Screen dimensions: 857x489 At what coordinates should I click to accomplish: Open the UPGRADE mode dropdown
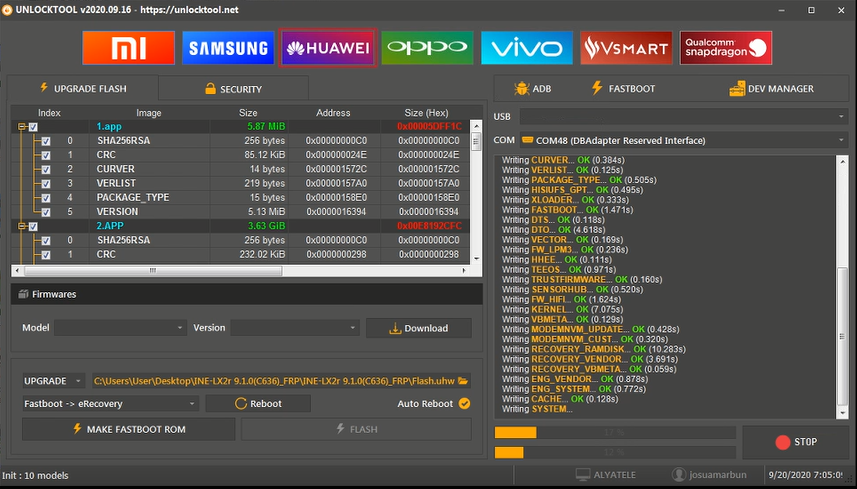(x=54, y=381)
